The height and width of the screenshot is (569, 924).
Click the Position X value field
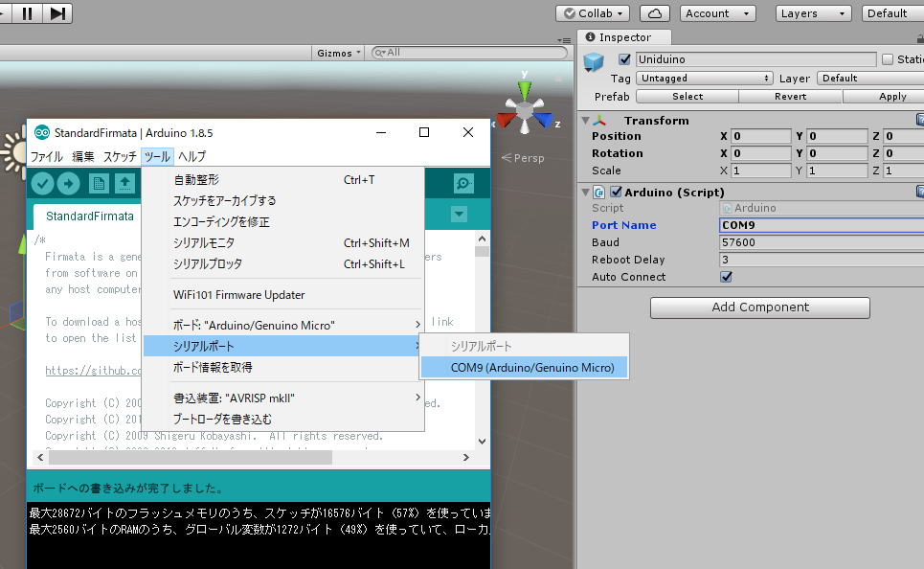[761, 136]
